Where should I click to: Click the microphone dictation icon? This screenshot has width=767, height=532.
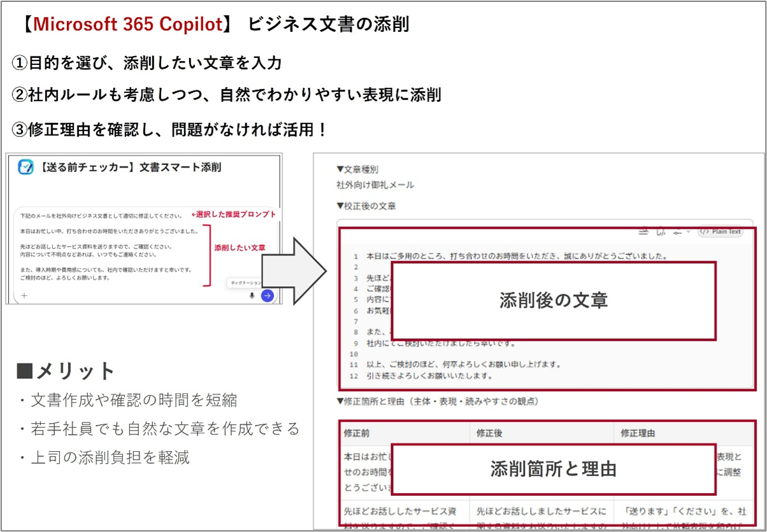pos(252,296)
